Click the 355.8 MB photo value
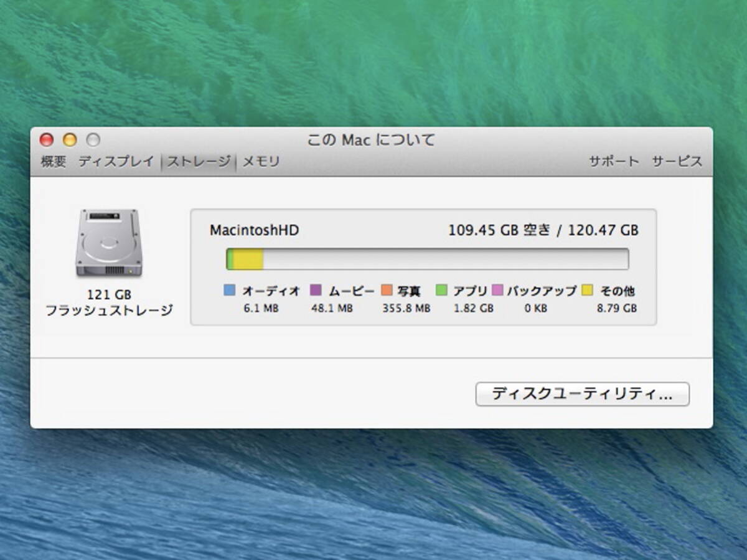This screenshot has height=560, width=747. tap(406, 308)
